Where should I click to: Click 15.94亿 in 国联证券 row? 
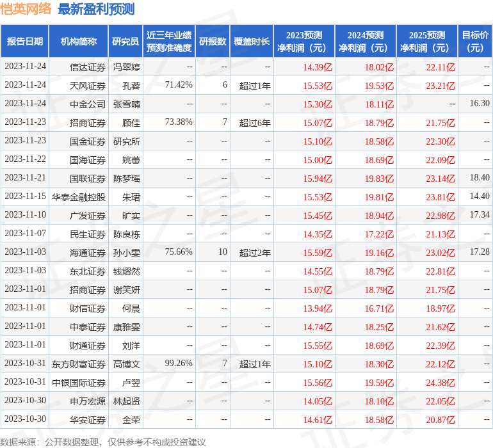318,179
